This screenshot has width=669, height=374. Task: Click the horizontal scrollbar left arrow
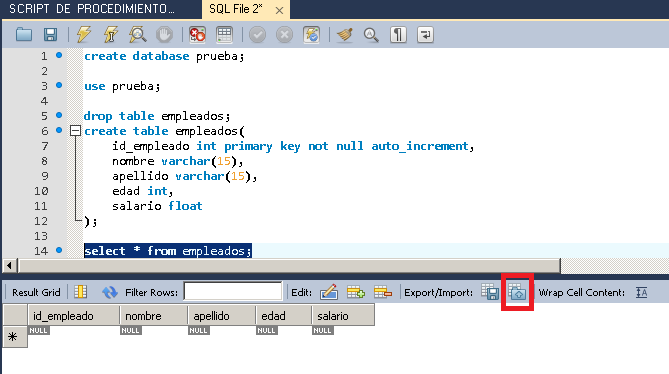tap(9, 266)
